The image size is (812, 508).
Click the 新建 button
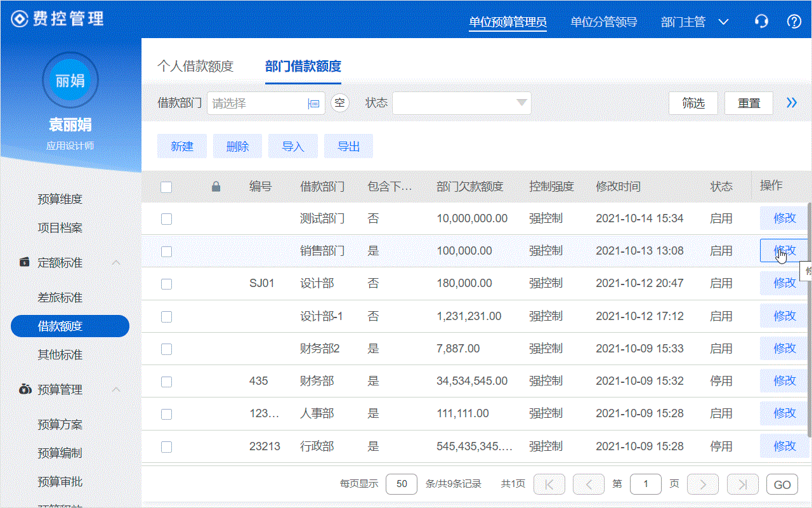(182, 146)
